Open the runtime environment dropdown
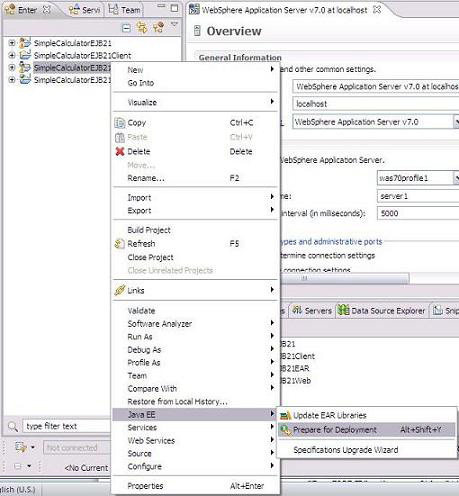The width and height of the screenshot is (459, 496). [456, 122]
